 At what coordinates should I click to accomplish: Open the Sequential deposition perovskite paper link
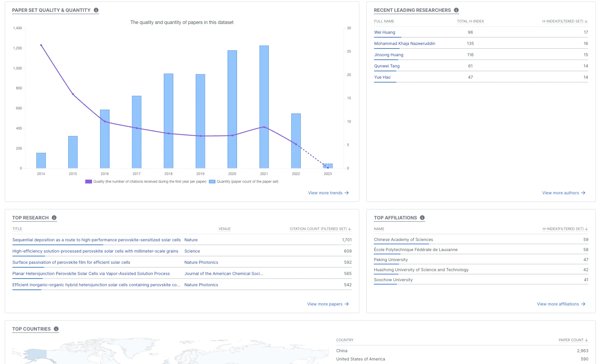[x=96, y=240]
